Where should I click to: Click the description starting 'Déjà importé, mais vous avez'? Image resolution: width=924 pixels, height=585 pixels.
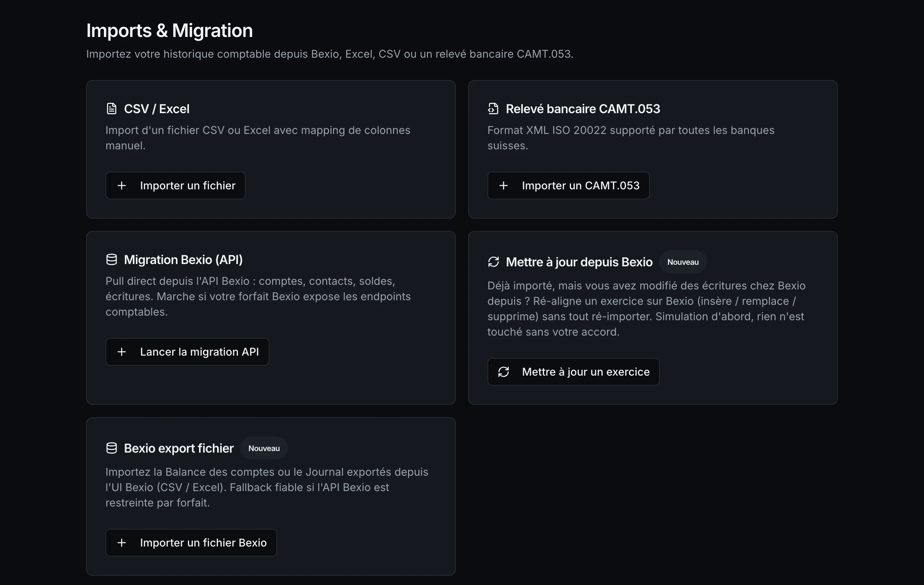point(646,309)
